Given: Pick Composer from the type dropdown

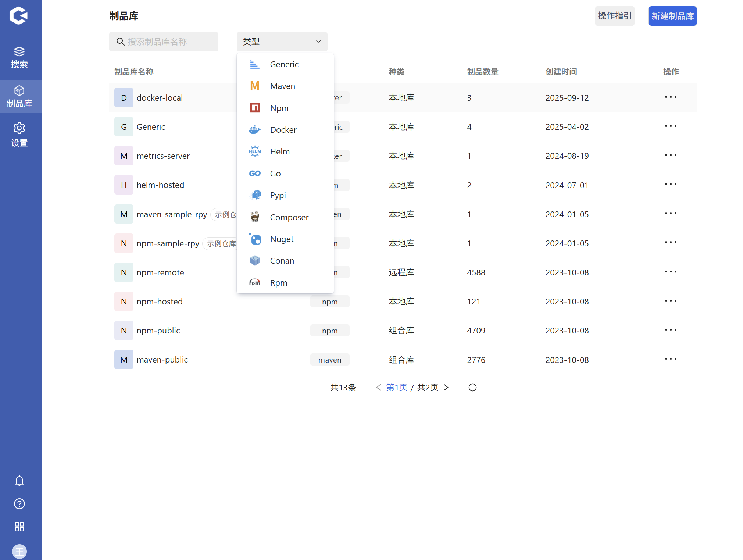Looking at the screenshot, I should pos(289,217).
